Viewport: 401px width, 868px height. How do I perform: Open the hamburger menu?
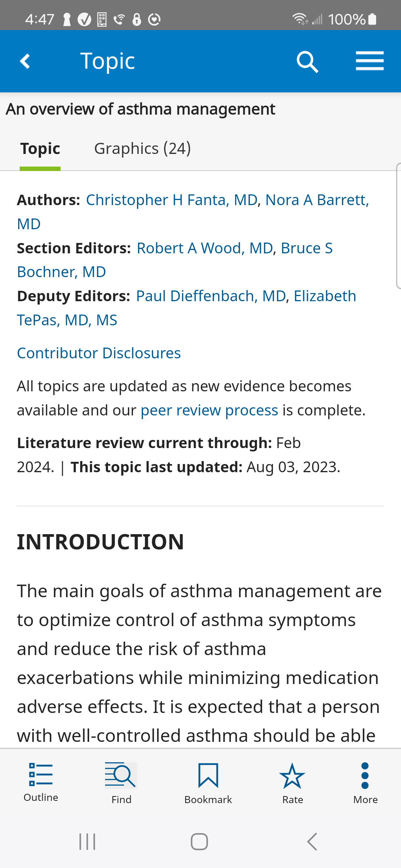pos(369,61)
